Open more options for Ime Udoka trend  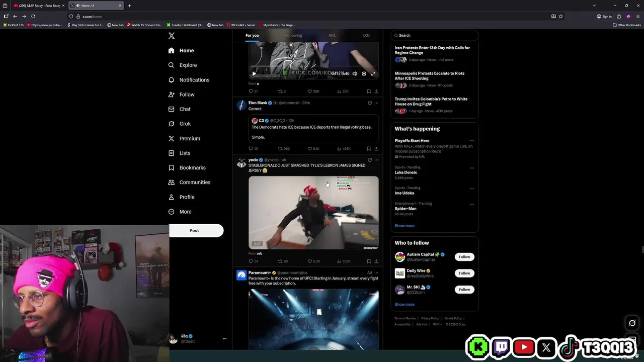coord(472,189)
